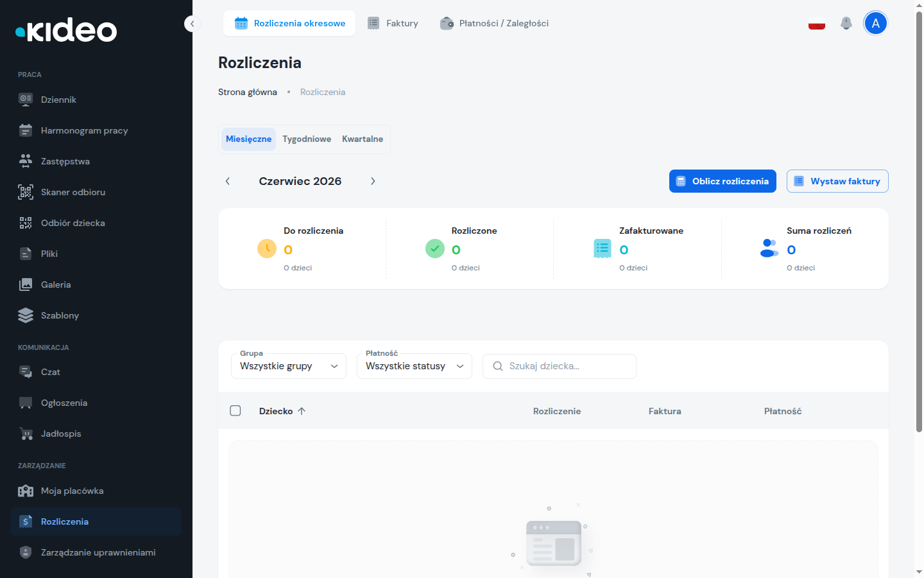Screen dimensions: 924x578
Task: Click the Jadłospis cart icon
Action: click(x=26, y=433)
